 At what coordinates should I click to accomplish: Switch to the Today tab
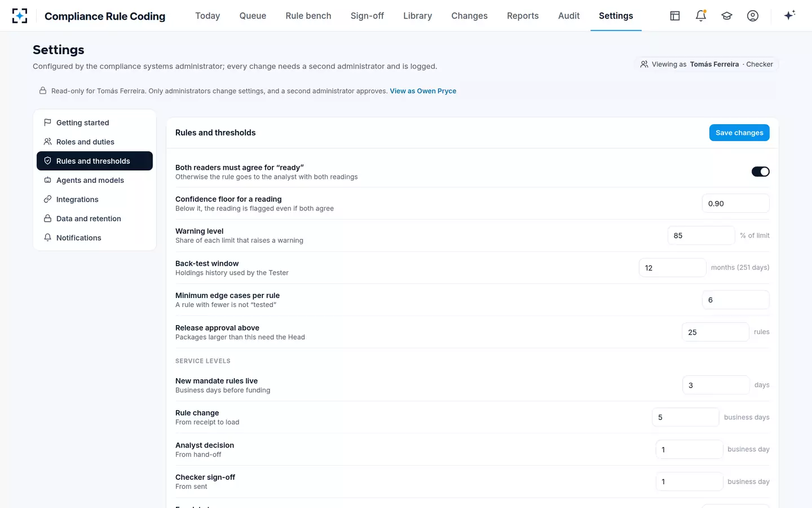[208, 16]
